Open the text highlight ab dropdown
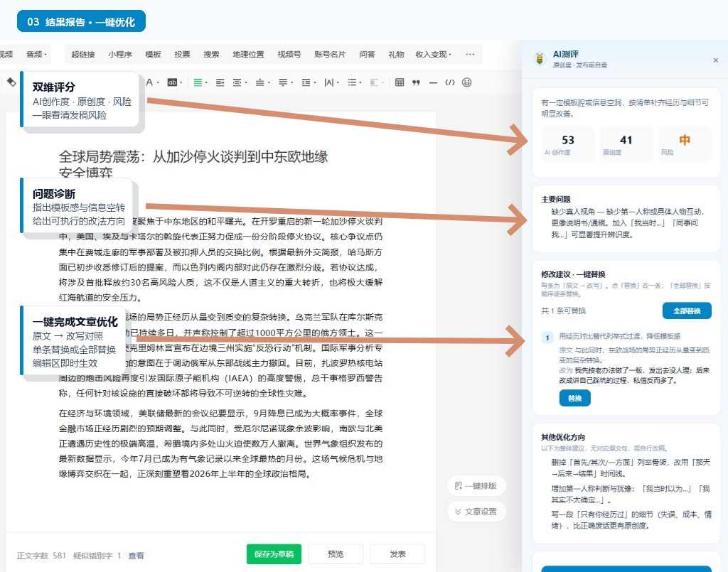The width and height of the screenshot is (728, 572). tap(175, 82)
